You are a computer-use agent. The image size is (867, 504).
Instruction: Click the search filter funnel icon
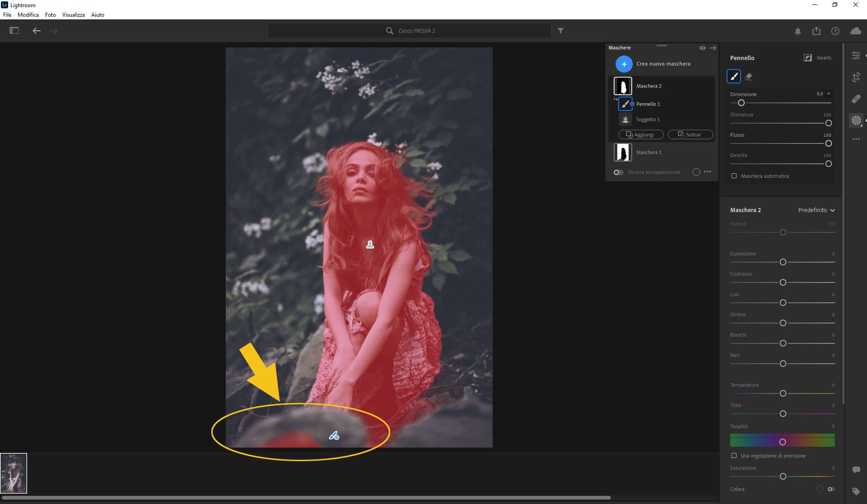click(x=560, y=31)
